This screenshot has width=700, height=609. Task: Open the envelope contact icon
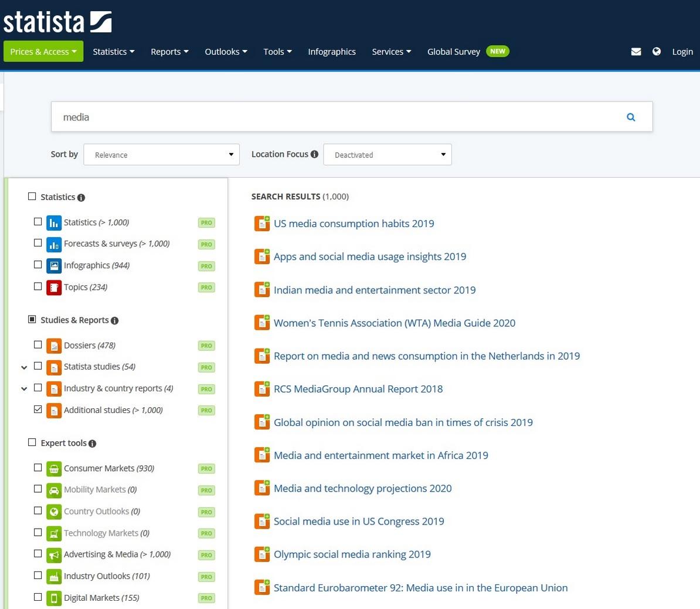tap(636, 52)
